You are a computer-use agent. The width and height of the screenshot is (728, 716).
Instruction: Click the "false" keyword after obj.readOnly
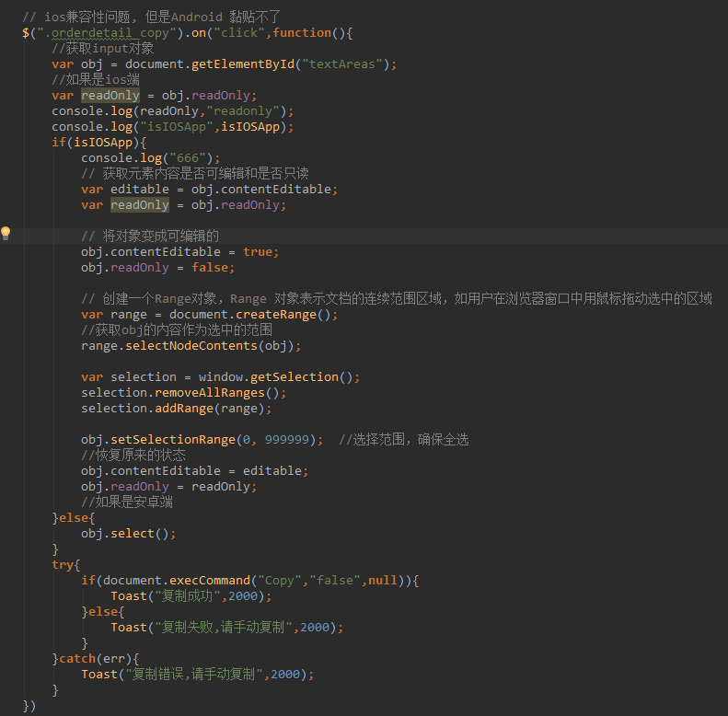210,268
